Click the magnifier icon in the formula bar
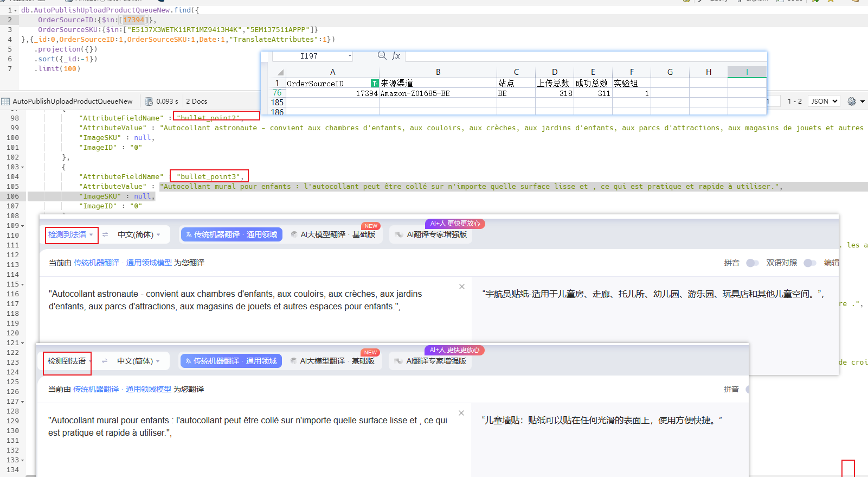The image size is (868, 477). (382, 55)
